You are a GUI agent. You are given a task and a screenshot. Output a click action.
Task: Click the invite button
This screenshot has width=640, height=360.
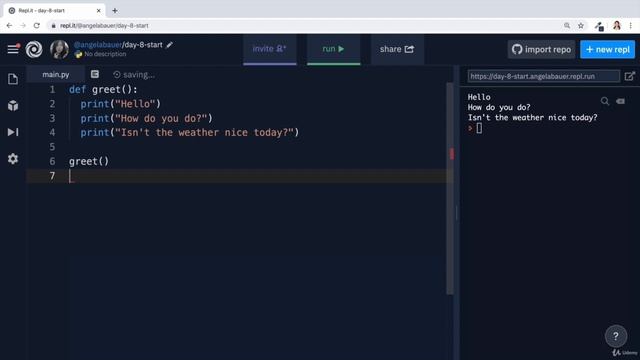tap(269, 49)
